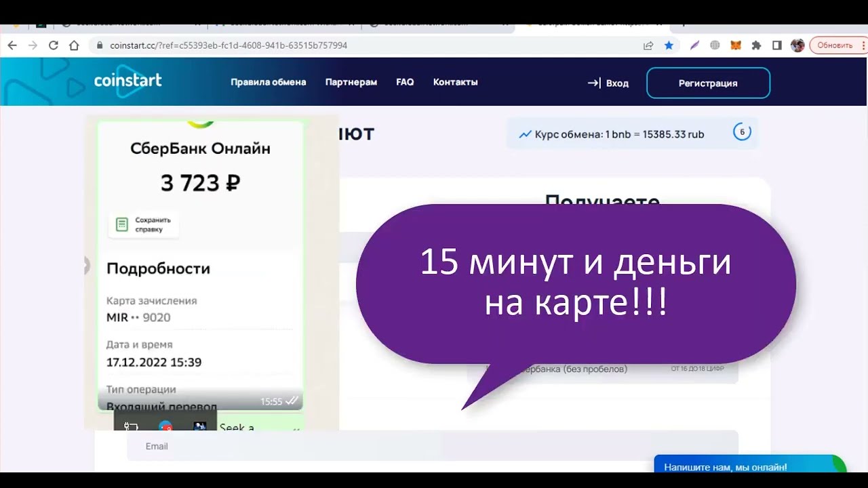Click the СберБанк Онлайн receipt heading
The image size is (868, 488).
(x=200, y=148)
